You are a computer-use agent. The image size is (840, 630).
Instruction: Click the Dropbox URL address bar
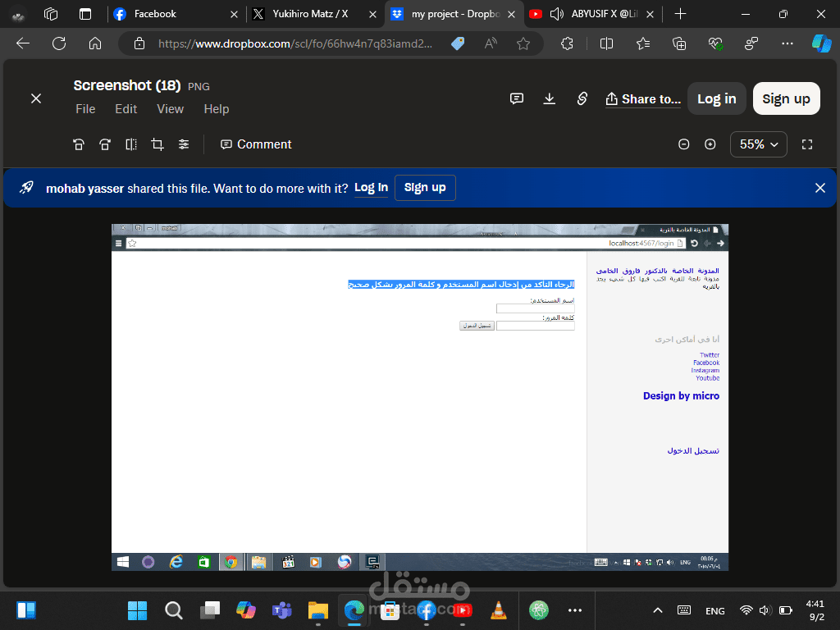294,43
